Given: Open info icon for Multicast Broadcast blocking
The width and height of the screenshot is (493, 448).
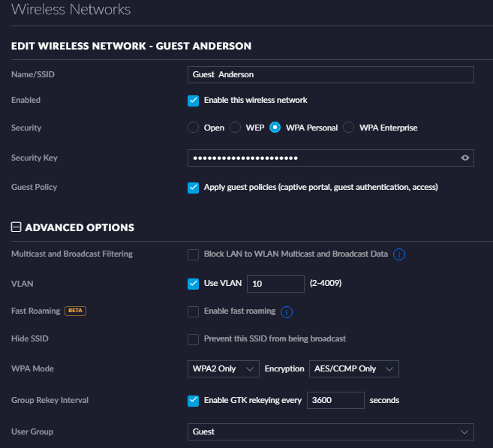Looking at the screenshot, I should coord(399,254).
